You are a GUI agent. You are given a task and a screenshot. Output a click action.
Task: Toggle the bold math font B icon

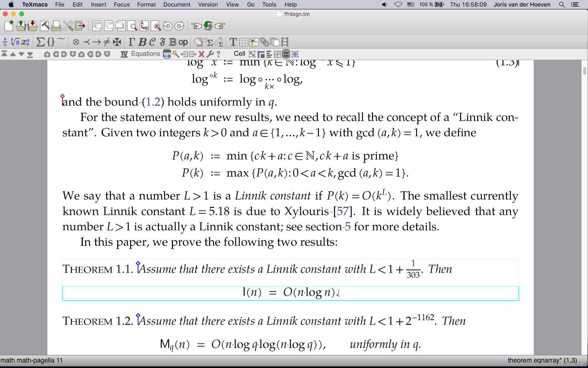pyautogui.click(x=142, y=42)
